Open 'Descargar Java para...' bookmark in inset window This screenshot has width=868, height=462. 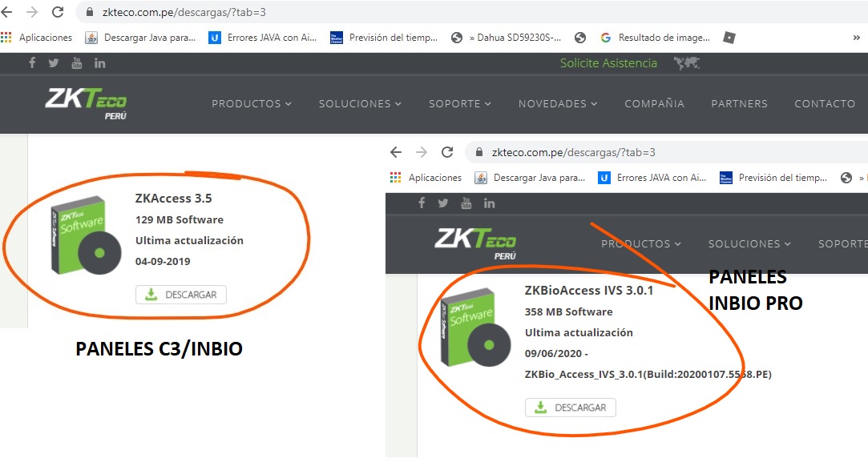pyautogui.click(x=530, y=178)
